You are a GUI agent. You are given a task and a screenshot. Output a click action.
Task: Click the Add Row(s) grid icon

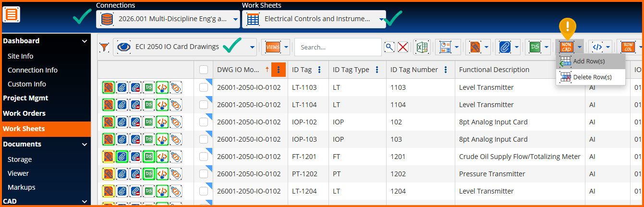pos(565,61)
